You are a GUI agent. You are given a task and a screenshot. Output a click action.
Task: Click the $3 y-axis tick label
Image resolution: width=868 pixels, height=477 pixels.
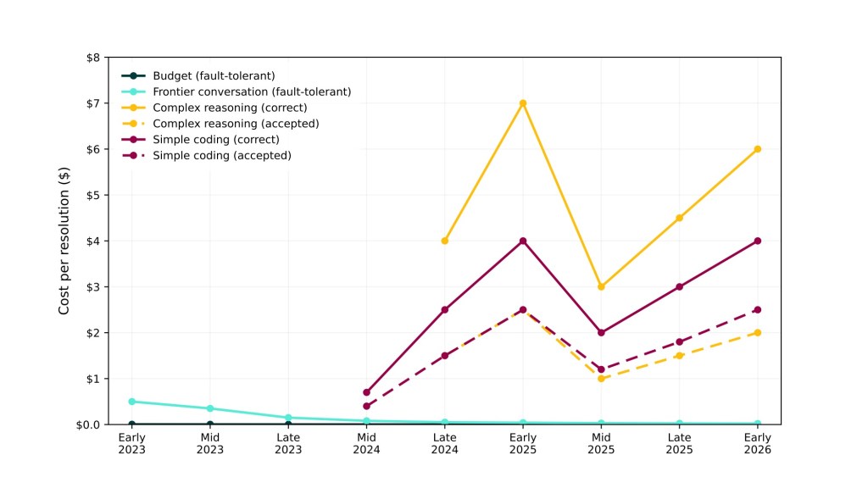(x=93, y=287)
